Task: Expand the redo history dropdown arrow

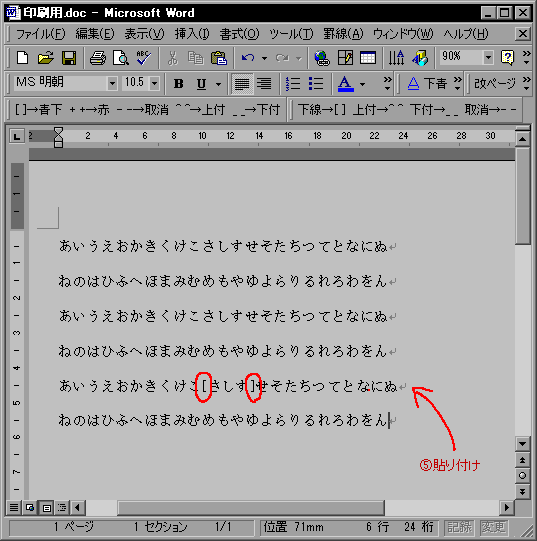Action: (x=299, y=58)
